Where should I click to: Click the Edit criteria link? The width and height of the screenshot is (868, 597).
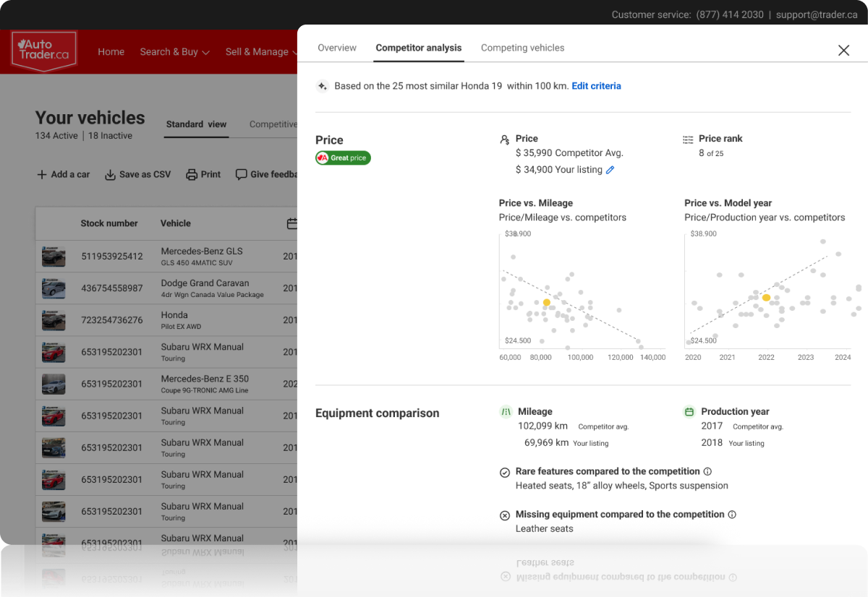pos(596,86)
